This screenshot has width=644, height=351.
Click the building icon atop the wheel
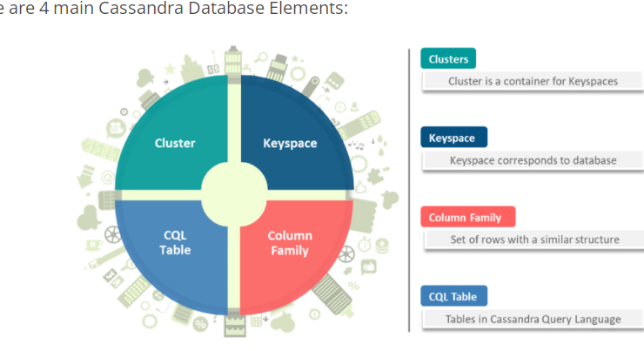233,61
